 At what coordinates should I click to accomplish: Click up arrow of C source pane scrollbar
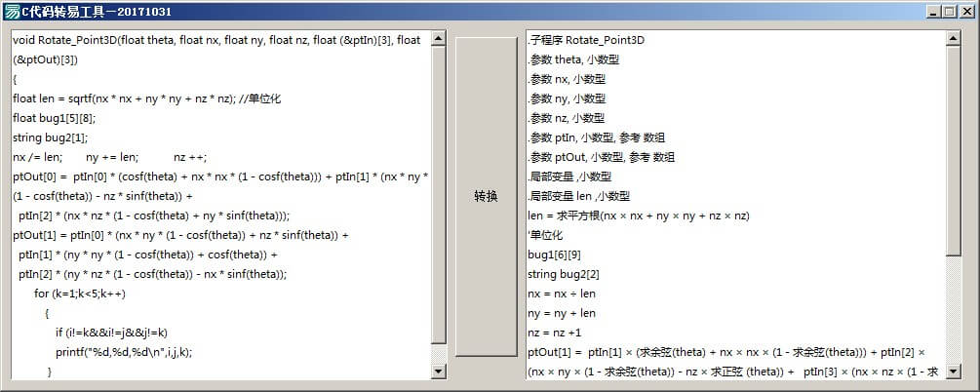(438, 40)
